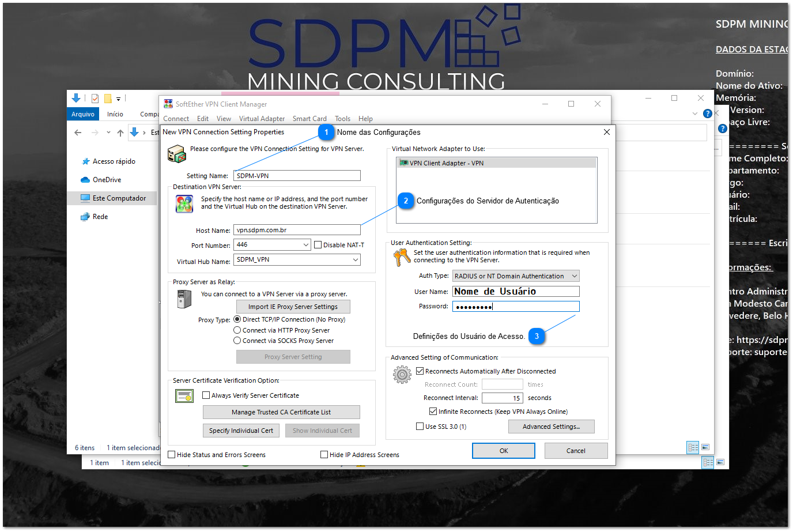Open the Tools menu

coord(342,119)
